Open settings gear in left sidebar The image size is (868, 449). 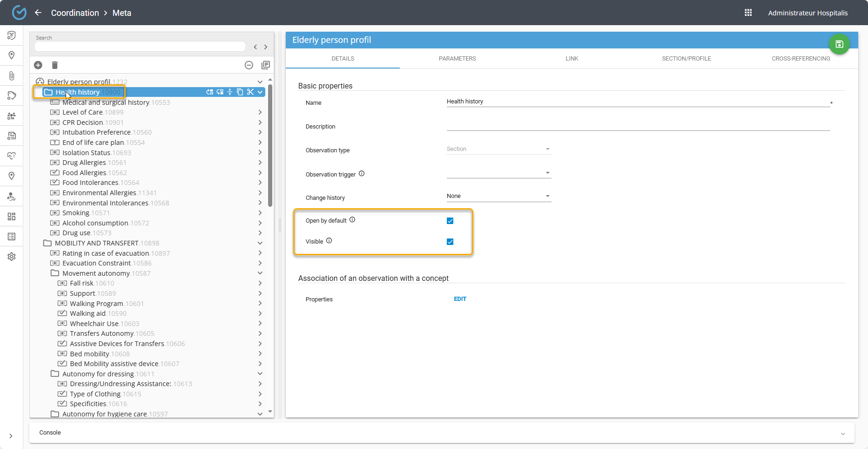(12, 257)
